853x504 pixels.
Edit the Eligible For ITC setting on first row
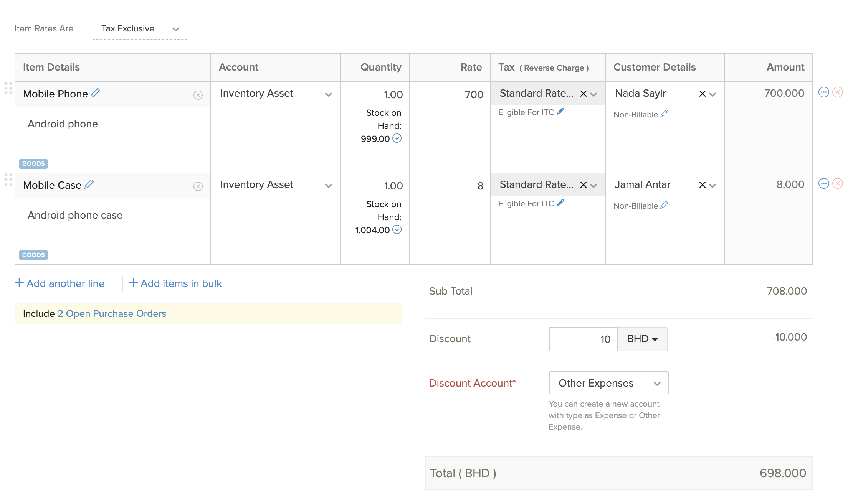(560, 112)
